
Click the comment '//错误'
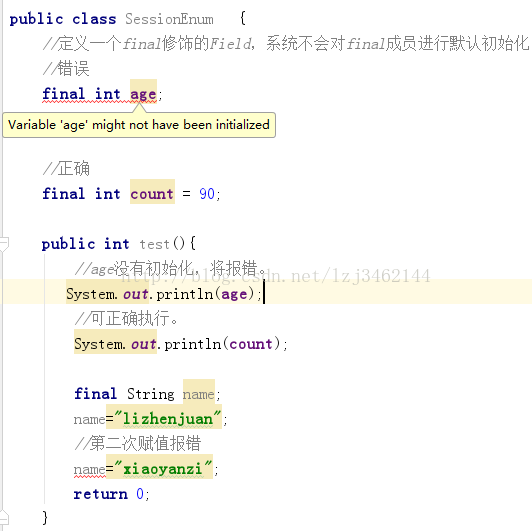(x=66, y=69)
